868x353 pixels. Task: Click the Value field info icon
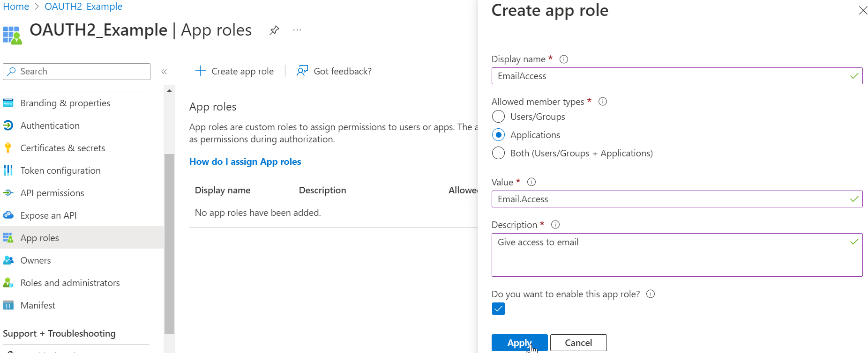point(531,182)
